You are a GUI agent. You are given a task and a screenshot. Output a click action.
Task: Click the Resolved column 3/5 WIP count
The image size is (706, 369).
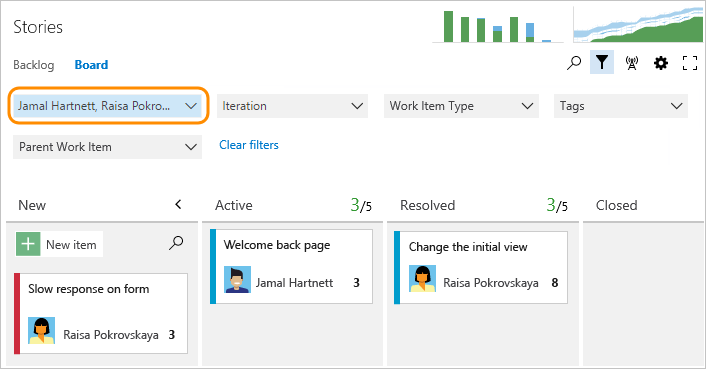(x=557, y=205)
